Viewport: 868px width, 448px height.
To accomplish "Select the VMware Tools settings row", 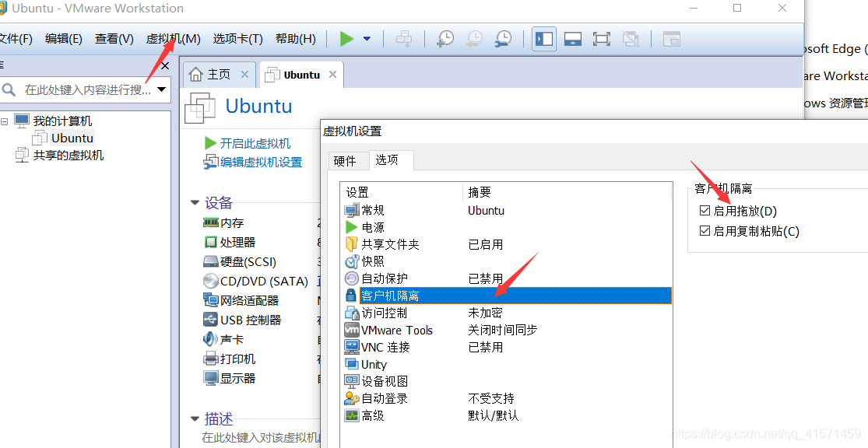I will point(507,330).
